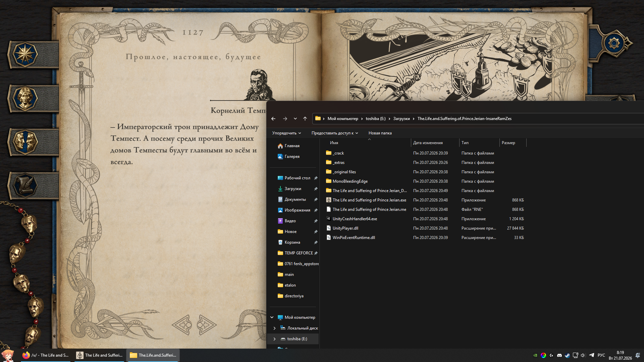Select the UnityPlayer.dll file
Screen dimensions: 644x362
tap(345, 228)
